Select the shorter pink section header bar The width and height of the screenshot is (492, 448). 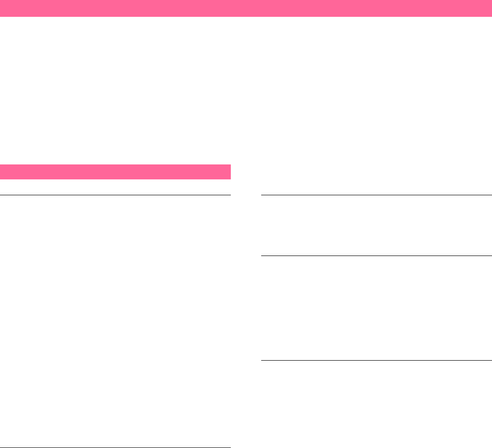(x=115, y=171)
